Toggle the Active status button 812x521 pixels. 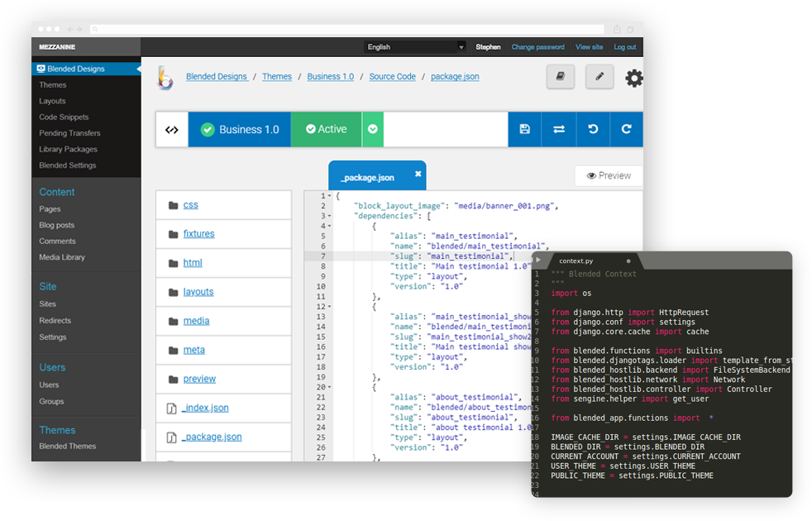[326, 129]
